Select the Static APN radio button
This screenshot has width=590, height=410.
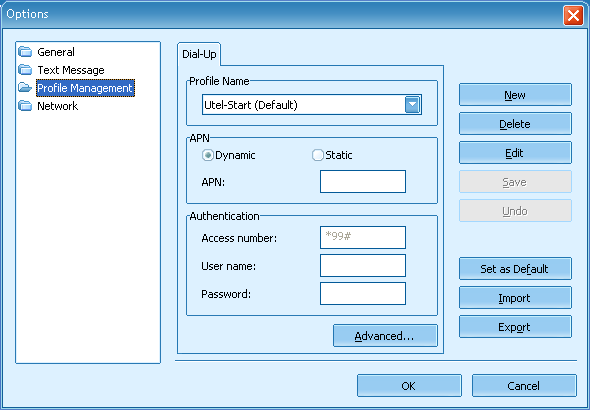318,155
